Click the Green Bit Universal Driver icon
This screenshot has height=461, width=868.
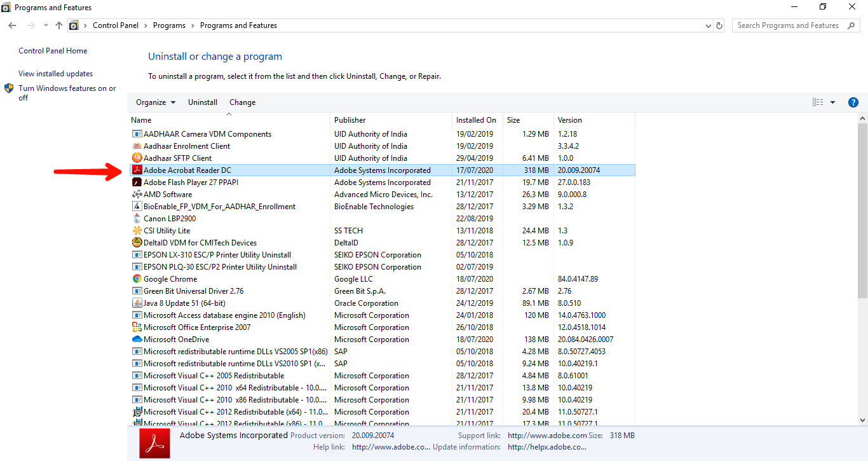click(x=137, y=291)
